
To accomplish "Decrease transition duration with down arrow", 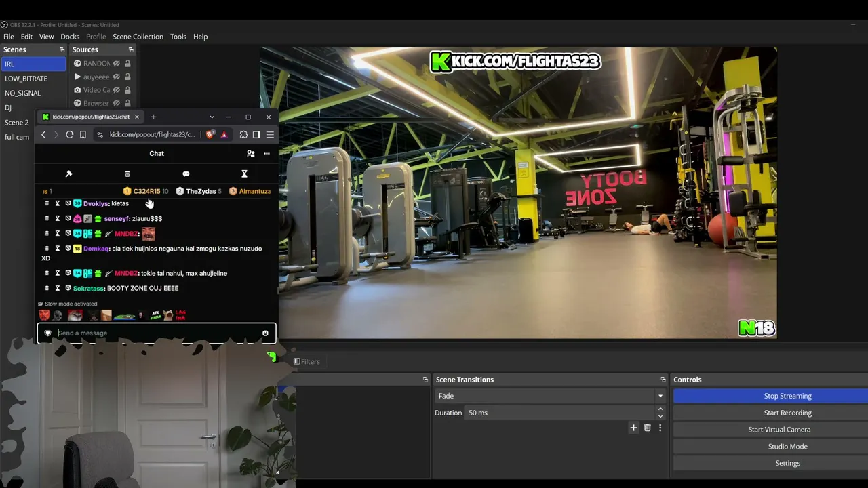I will 660,416.
